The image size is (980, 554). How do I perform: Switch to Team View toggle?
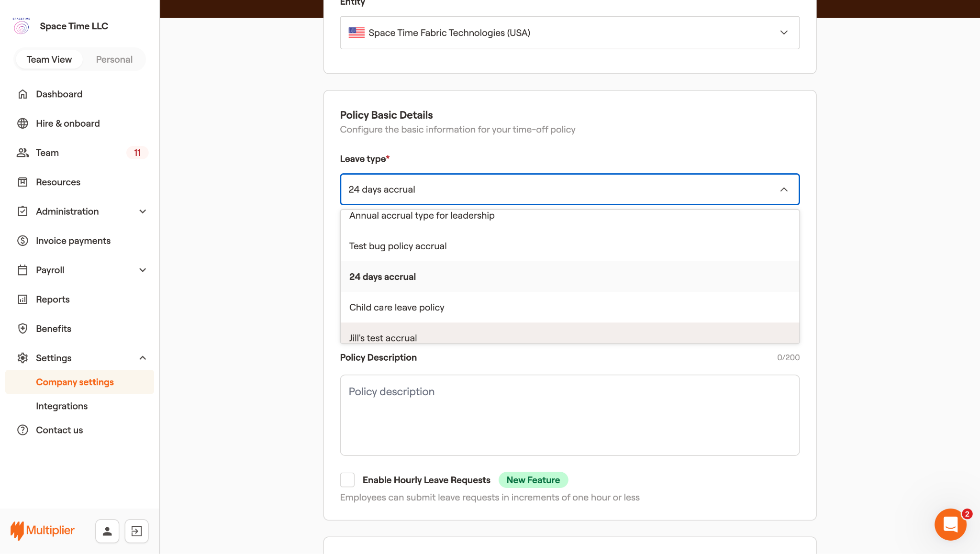click(49, 59)
